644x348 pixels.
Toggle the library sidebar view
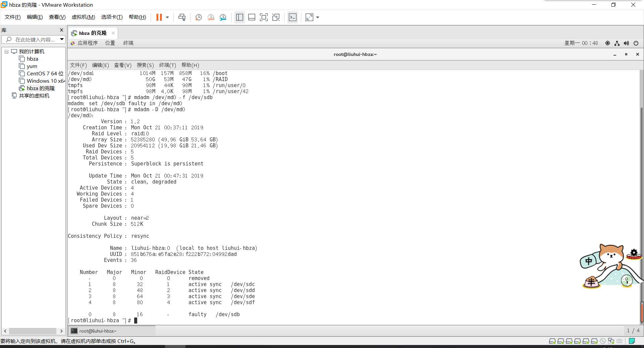pos(239,17)
